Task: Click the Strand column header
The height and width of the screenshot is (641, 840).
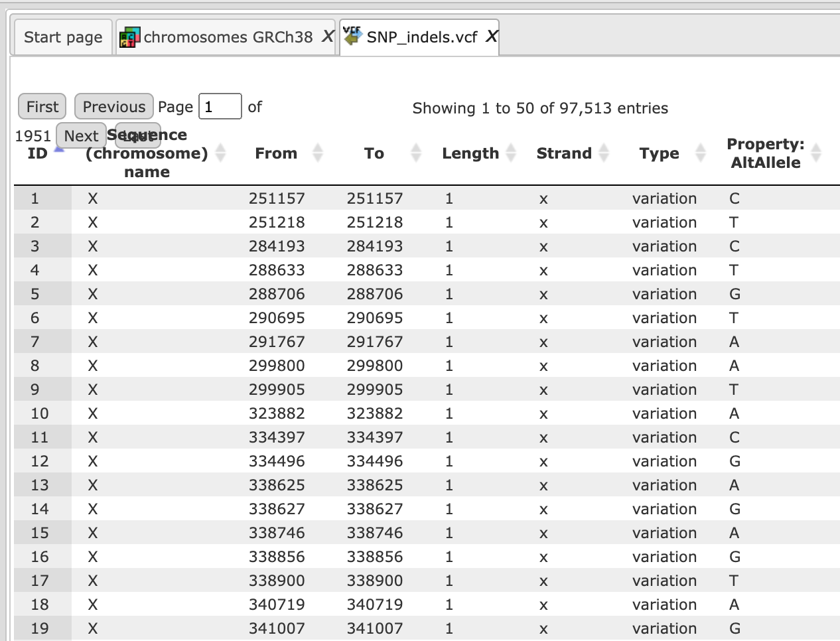Action: click(x=564, y=153)
